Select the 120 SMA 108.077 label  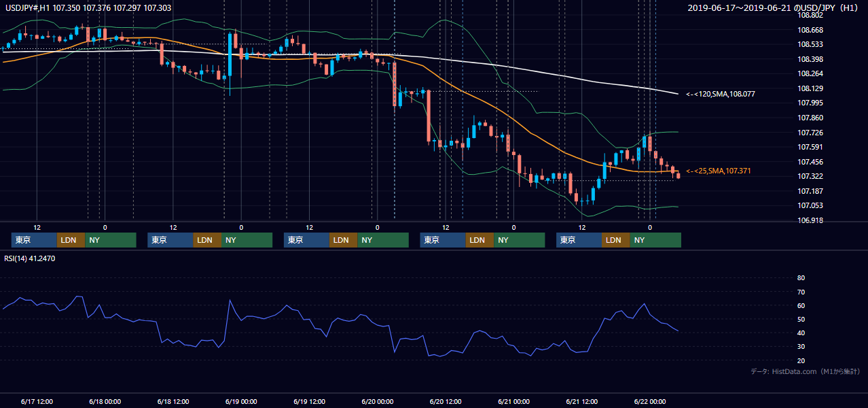721,94
